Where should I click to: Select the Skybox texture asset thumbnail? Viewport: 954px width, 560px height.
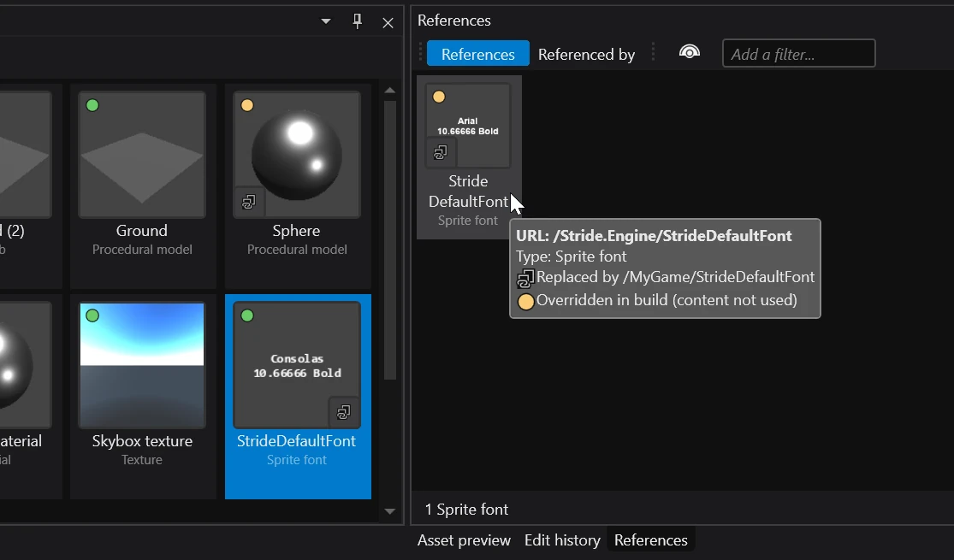click(142, 365)
